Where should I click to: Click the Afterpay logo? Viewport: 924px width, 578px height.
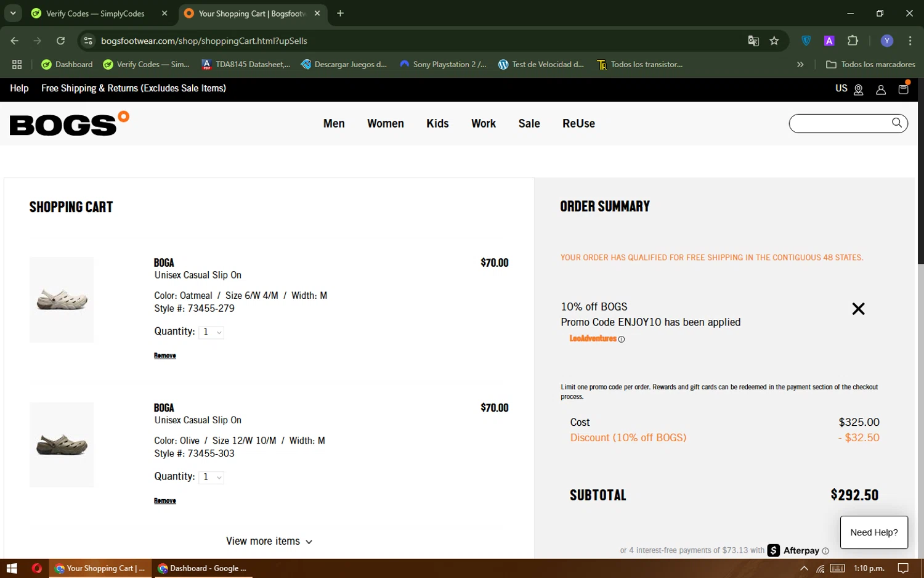click(x=793, y=551)
